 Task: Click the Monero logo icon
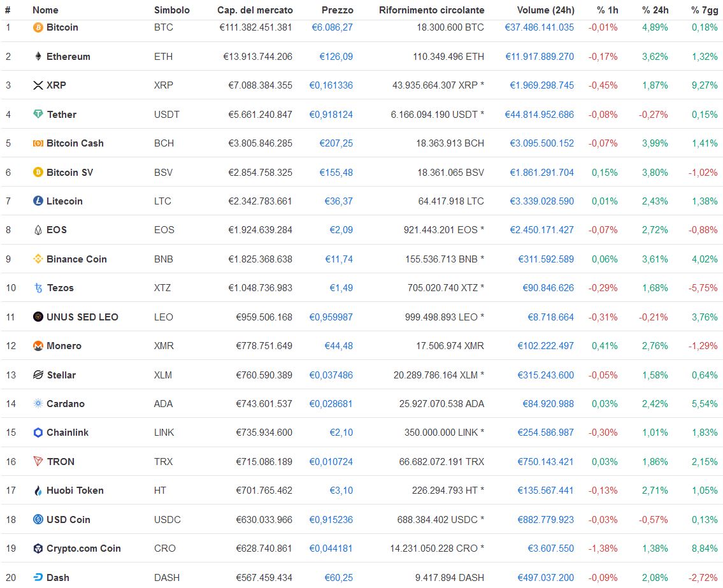tap(38, 346)
